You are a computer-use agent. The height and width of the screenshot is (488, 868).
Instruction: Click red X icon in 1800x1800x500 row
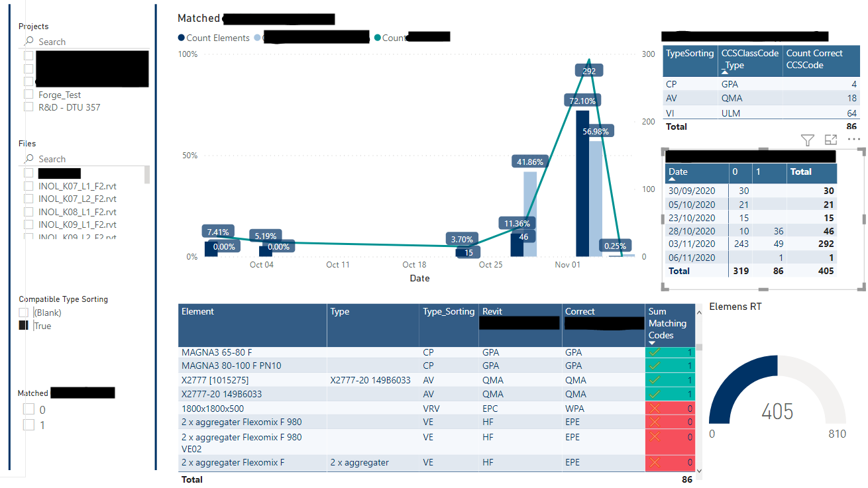[655, 409]
